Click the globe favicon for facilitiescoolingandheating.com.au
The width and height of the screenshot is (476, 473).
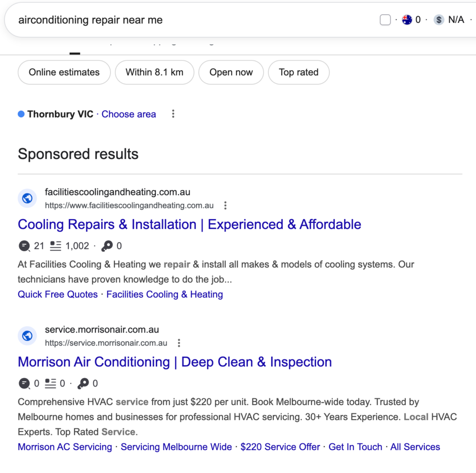pyautogui.click(x=27, y=199)
